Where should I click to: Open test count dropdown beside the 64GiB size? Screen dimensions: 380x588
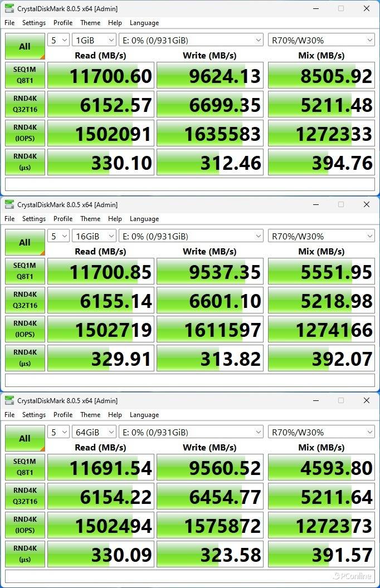(x=59, y=433)
